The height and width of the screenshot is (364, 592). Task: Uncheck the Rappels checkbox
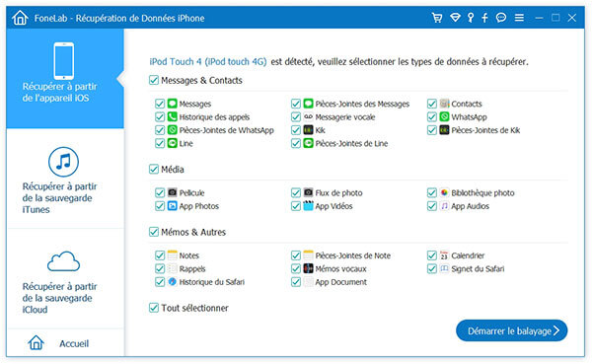160,268
